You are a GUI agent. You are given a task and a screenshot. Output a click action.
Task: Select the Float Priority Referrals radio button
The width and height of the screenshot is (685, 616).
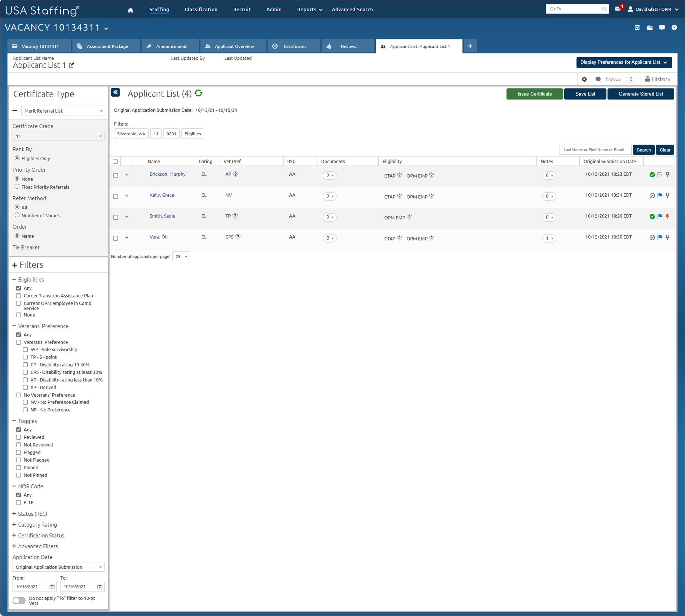pyautogui.click(x=17, y=187)
